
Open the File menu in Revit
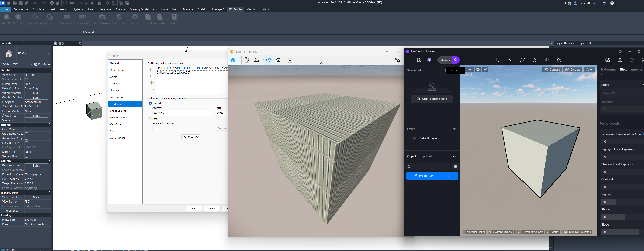(x=5, y=9)
